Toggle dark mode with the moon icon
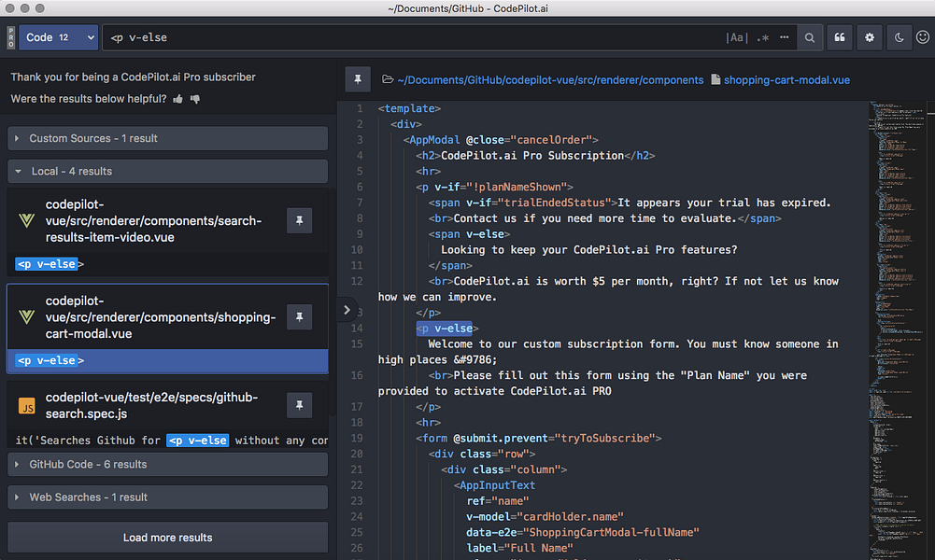 click(x=898, y=37)
